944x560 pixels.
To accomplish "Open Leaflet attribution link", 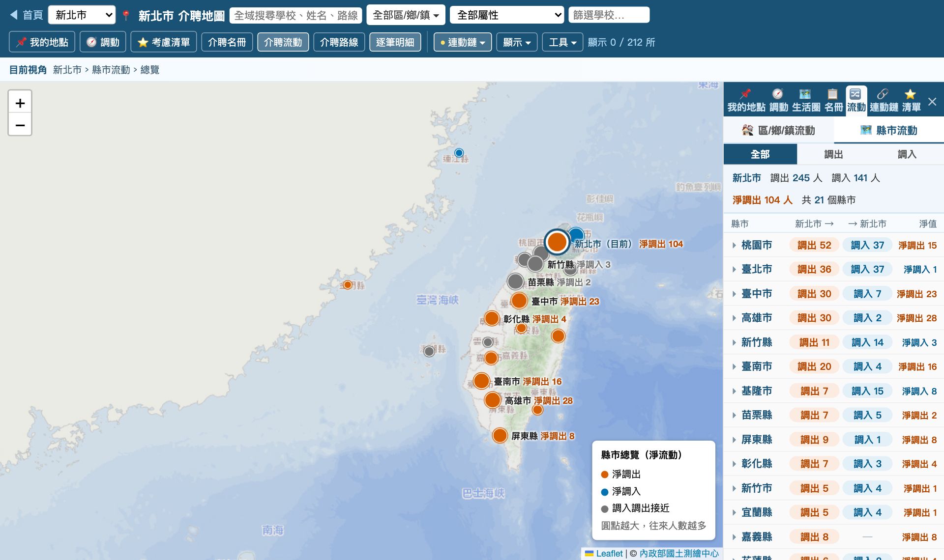I will point(604,554).
